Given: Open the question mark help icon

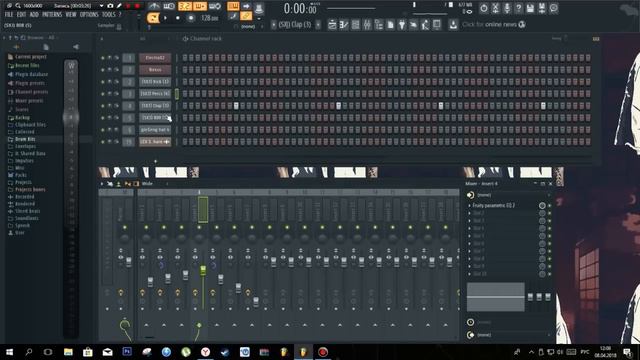Looking at the screenshot, I should pyautogui.click(x=518, y=8).
